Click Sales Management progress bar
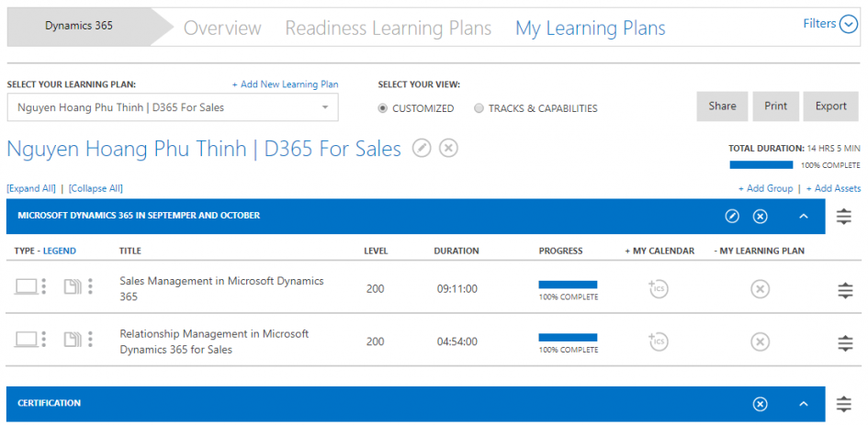868x425 pixels. (568, 285)
